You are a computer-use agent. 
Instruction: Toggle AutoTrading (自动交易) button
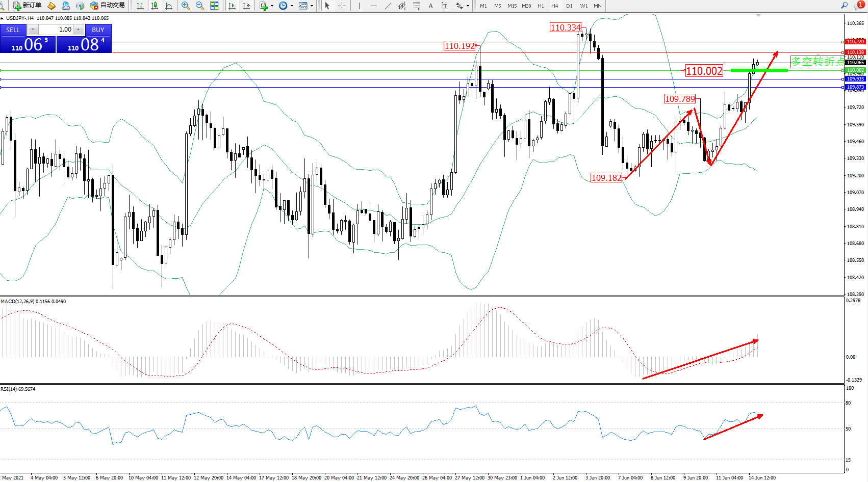(x=107, y=6)
